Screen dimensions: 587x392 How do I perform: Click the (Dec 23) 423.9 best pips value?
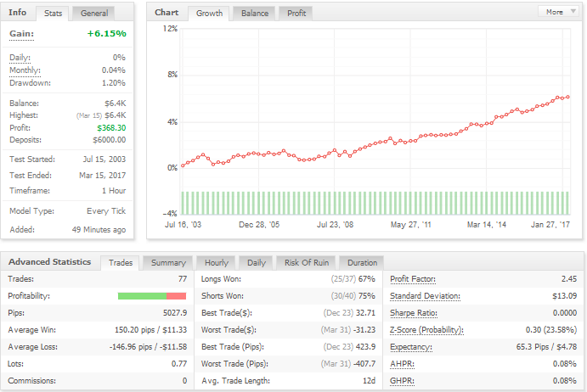pyautogui.click(x=349, y=347)
